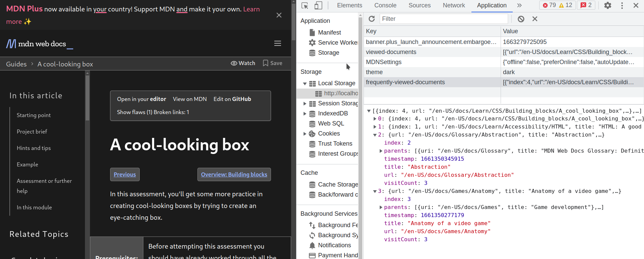
Task: Open Web SQL in Storage section
Action: [x=331, y=123]
